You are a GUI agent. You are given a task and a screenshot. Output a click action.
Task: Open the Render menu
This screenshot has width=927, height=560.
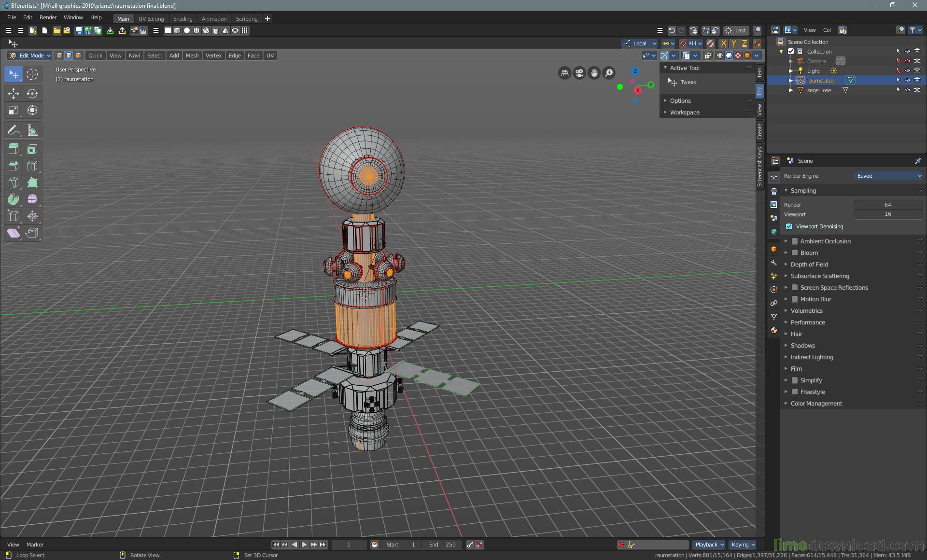47,17
